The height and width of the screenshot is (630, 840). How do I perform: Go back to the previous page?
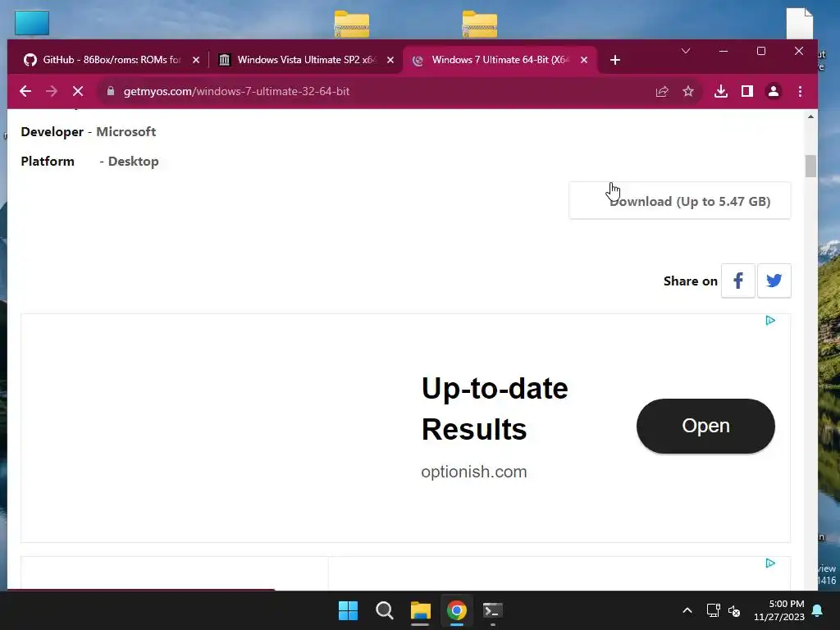[x=25, y=91]
